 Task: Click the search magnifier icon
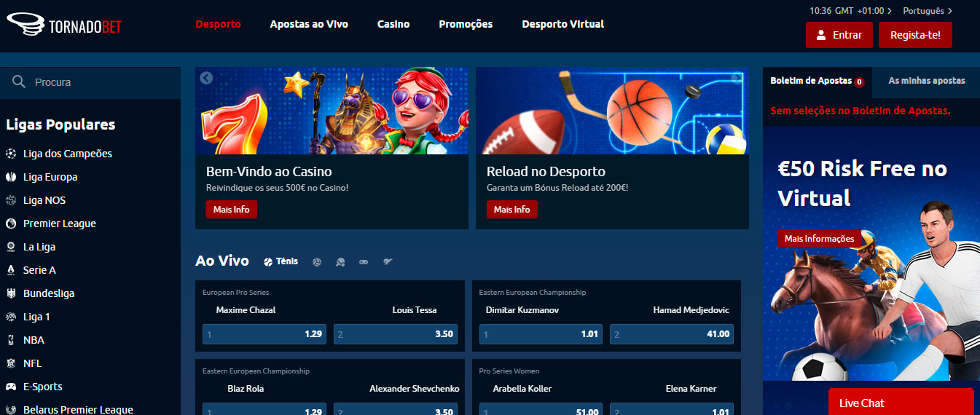pos(19,82)
